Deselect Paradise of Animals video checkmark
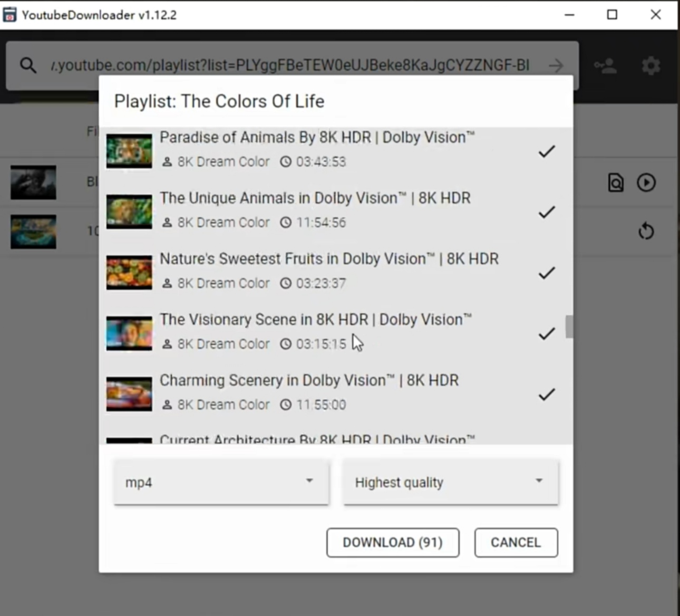 (x=546, y=151)
